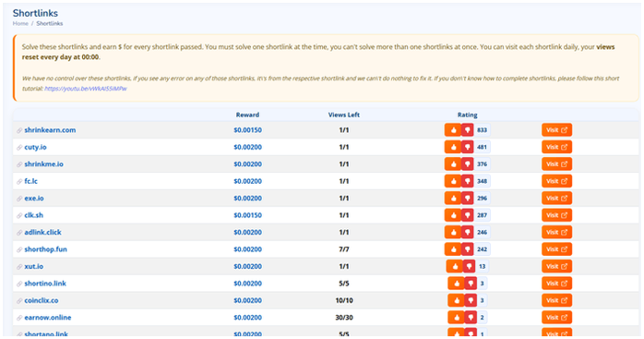644x339 pixels.
Task: Select the clk.sh name
Action: coord(34,215)
